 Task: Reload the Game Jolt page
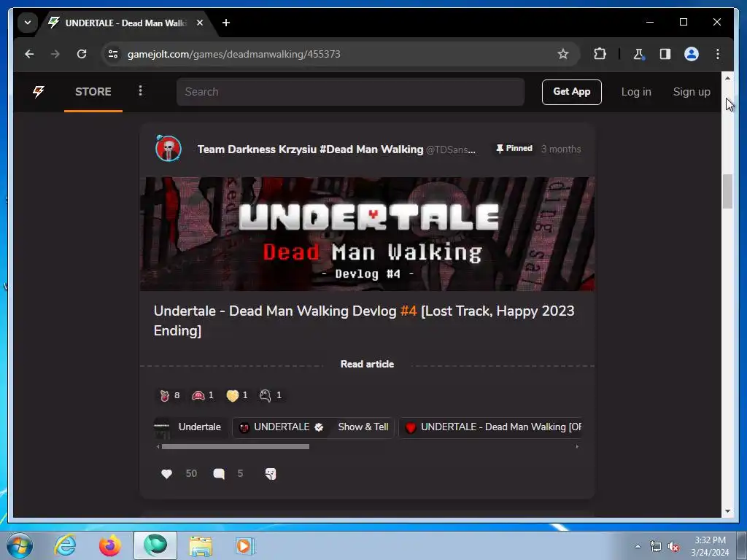82,54
